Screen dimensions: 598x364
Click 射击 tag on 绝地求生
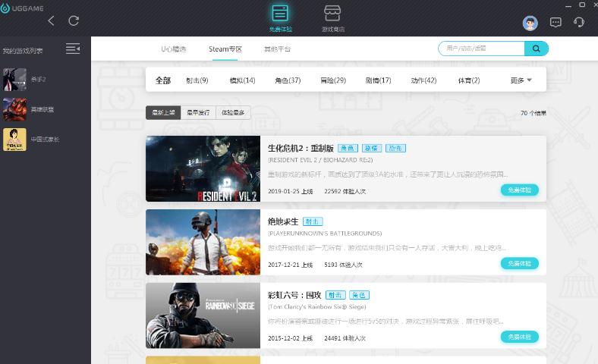pos(313,221)
